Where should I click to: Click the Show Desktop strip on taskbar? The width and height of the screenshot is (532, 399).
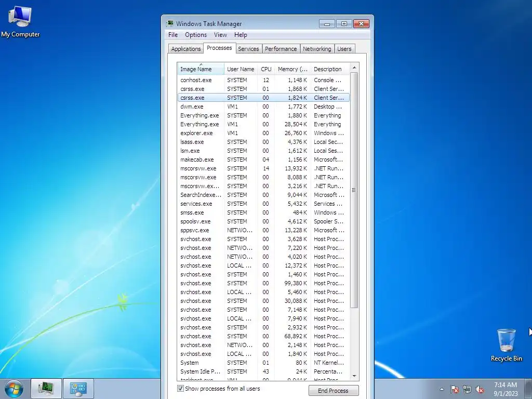point(529,389)
